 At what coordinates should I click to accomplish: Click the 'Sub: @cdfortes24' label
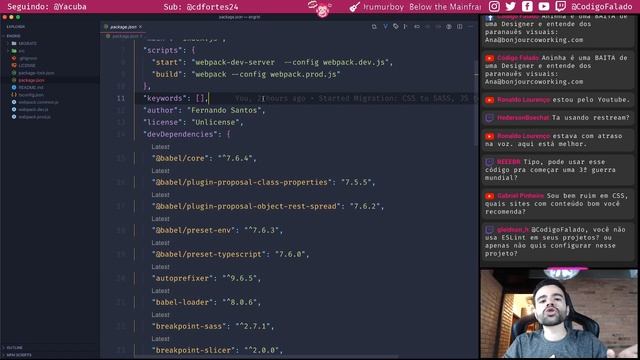(201, 7)
